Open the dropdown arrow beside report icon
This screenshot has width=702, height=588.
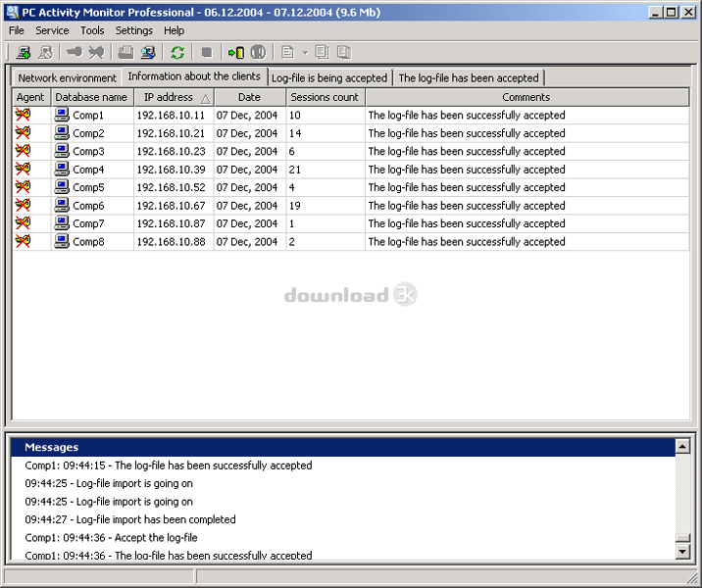(305, 53)
